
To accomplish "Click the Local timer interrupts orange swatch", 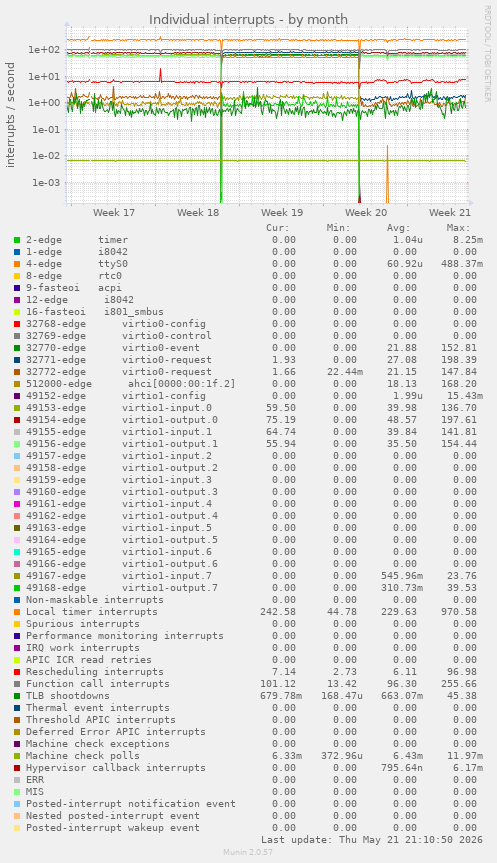I will pyautogui.click(x=17, y=612).
